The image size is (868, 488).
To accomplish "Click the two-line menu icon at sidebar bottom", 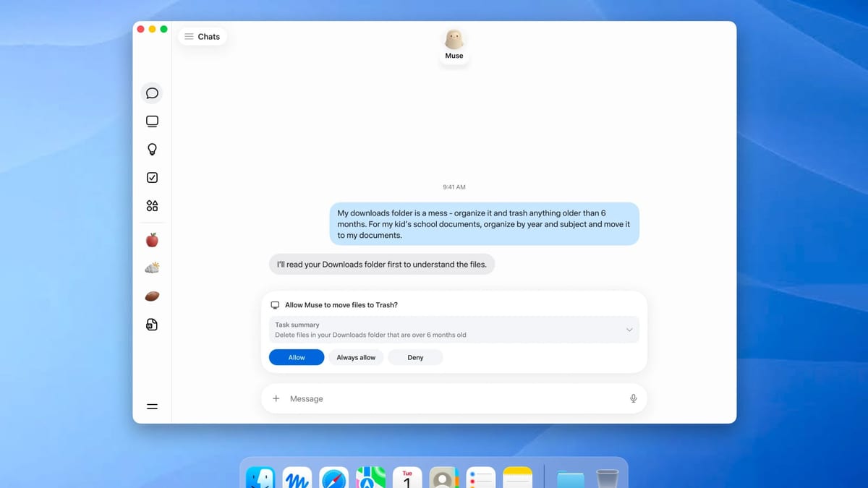I will (152, 406).
